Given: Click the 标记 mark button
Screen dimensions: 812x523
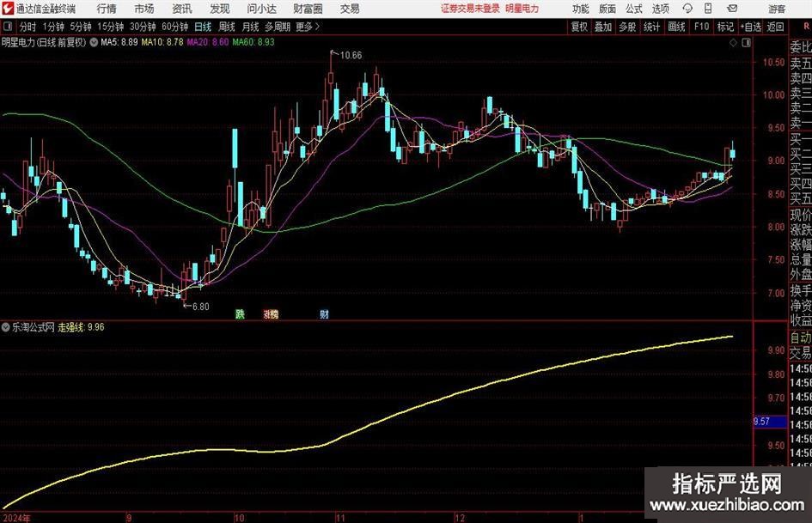Looking at the screenshot, I should [x=725, y=27].
